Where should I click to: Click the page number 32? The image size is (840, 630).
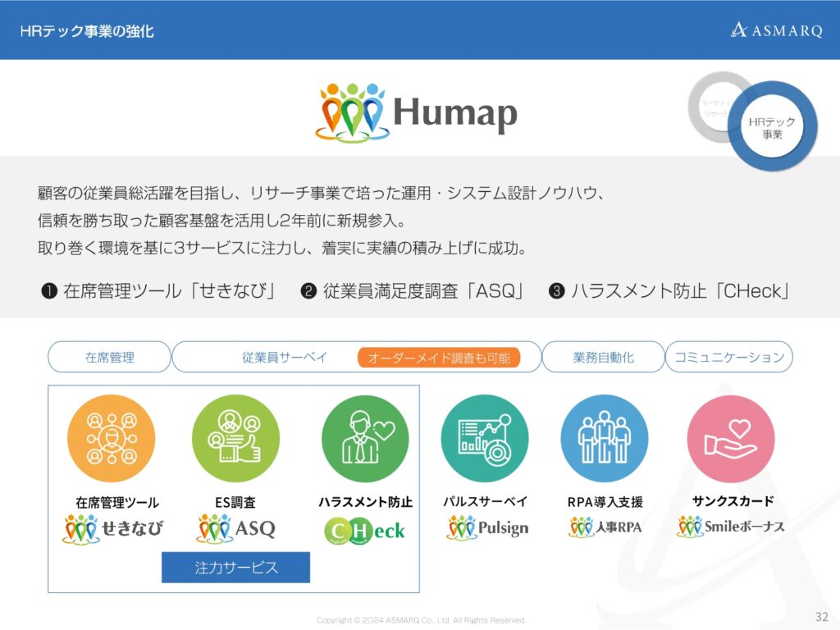(822, 617)
